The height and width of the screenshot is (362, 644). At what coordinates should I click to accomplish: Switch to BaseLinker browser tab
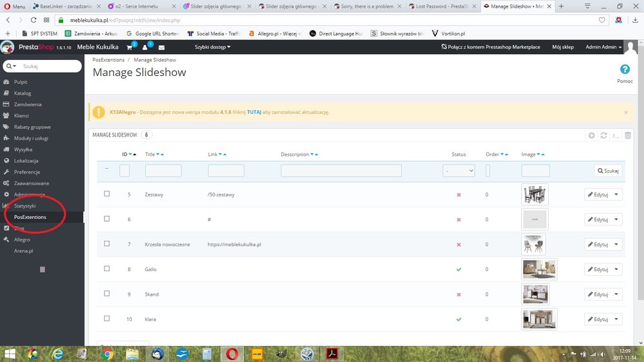[x=66, y=6]
